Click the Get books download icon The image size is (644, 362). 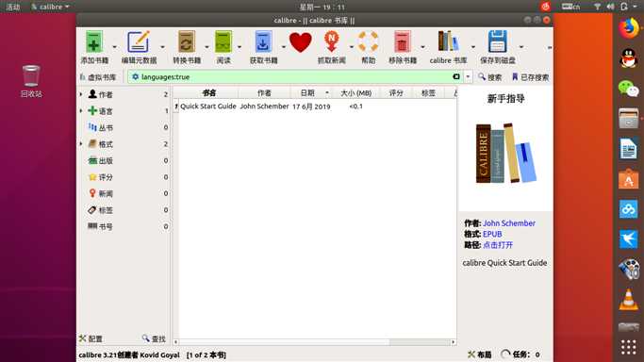263,41
